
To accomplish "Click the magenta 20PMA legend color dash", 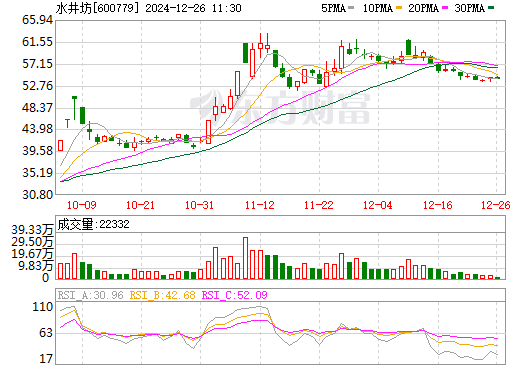I will [445, 8].
